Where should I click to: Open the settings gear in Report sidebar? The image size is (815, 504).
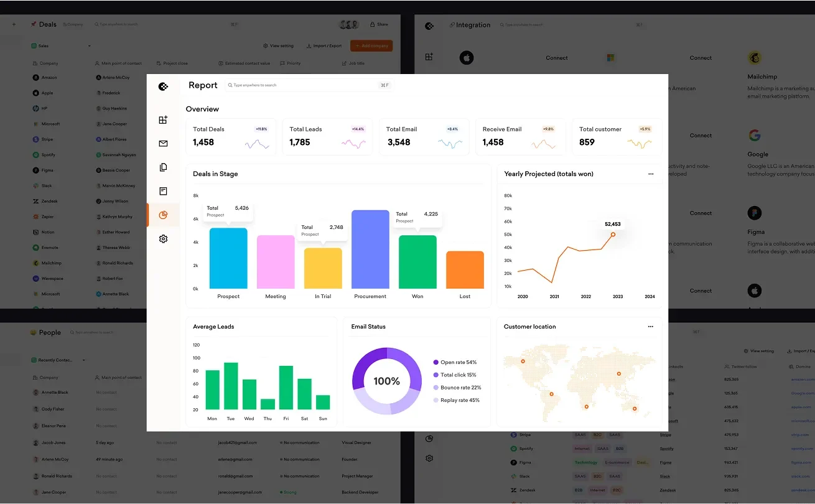[x=163, y=238]
